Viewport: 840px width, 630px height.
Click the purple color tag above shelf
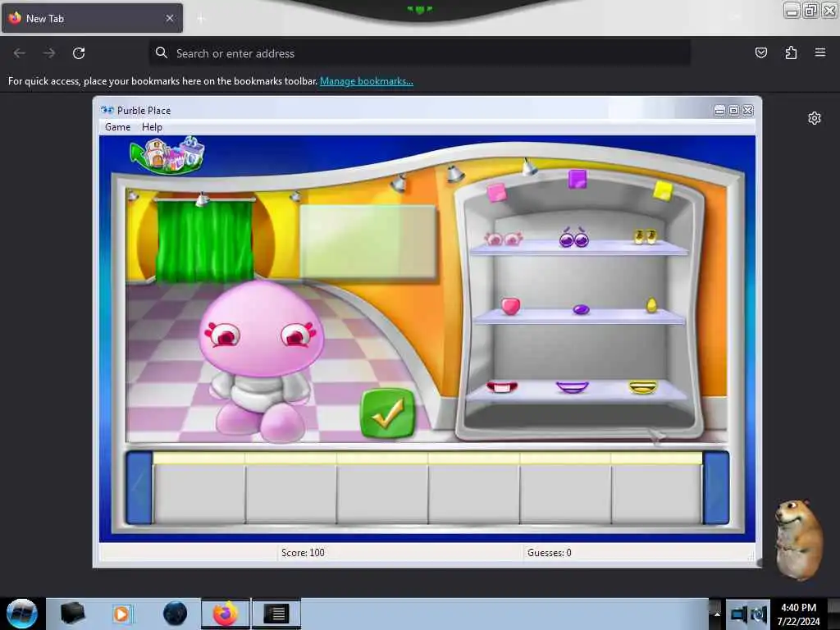point(577,179)
